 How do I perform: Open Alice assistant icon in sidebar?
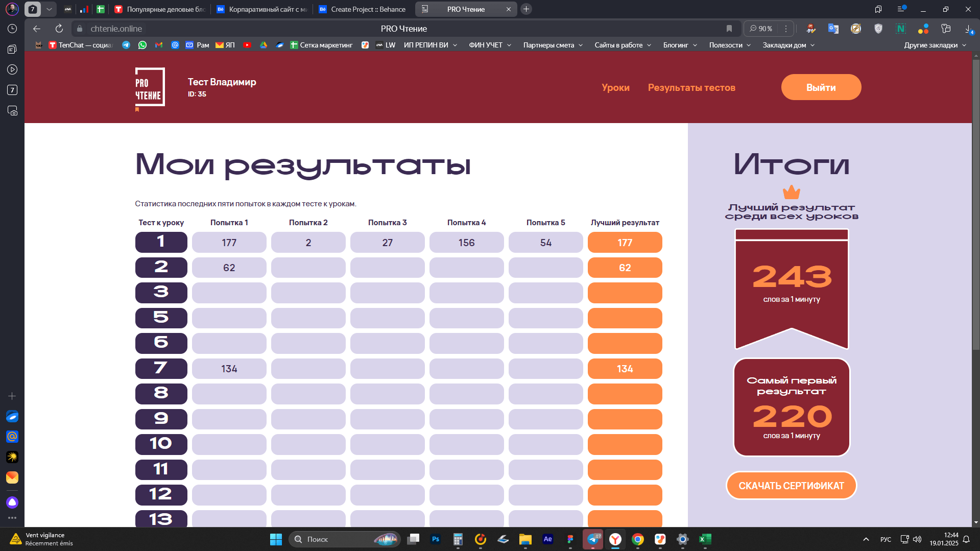[x=12, y=502]
